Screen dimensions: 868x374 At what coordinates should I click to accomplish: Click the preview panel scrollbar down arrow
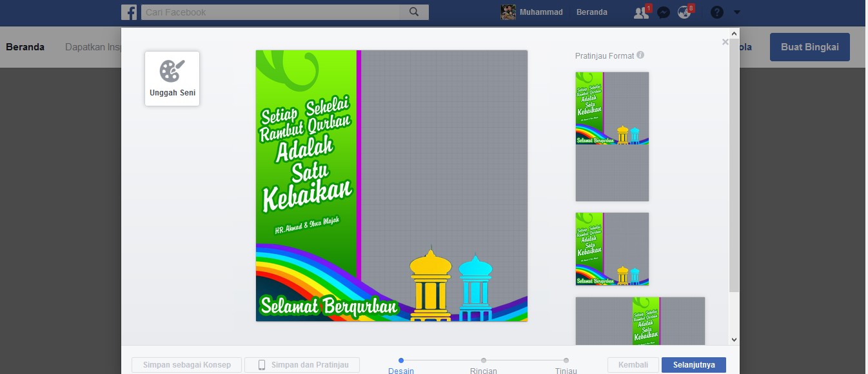pos(734,339)
